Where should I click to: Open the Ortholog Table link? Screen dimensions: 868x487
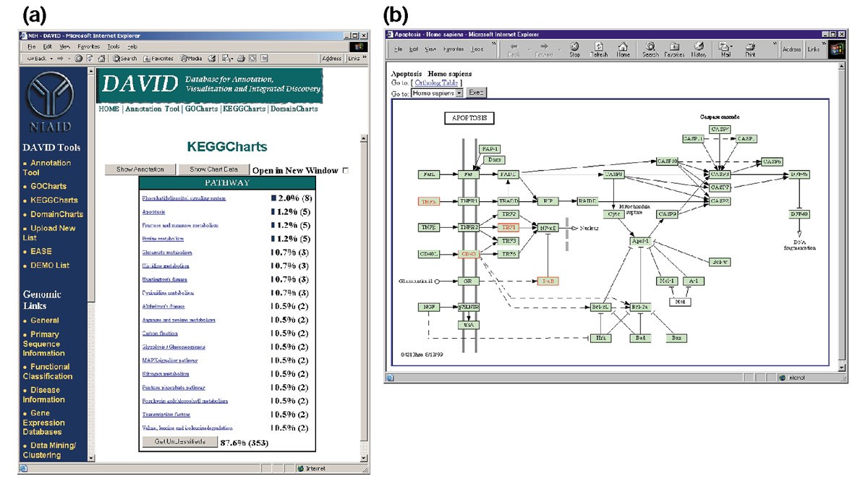tap(435, 83)
